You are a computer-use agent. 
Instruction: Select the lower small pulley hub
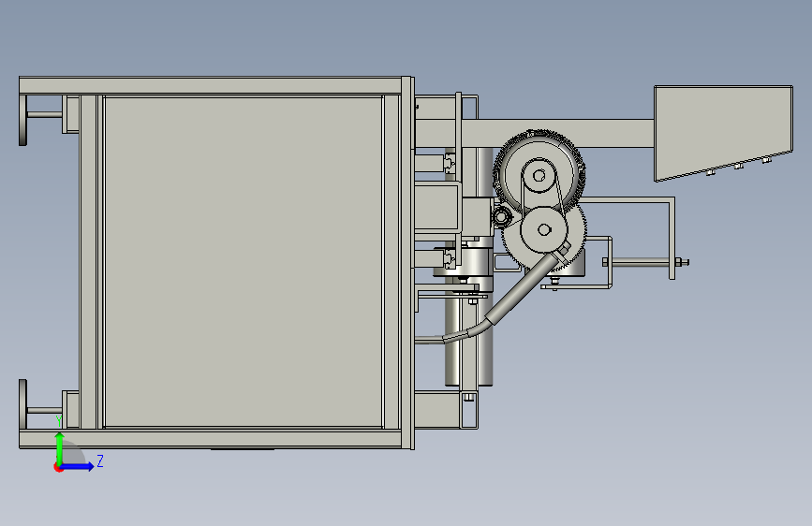(x=544, y=230)
